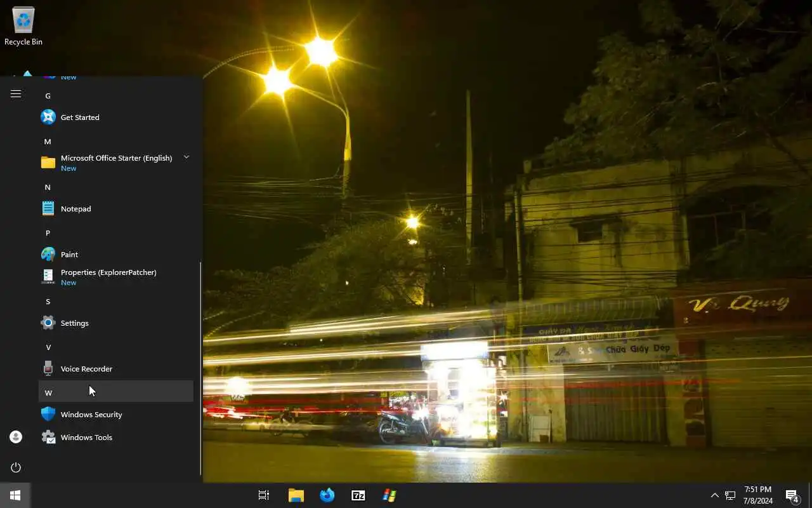Screen dimensions: 812x508
Task: Jump to letter group G header
Action: (48, 96)
